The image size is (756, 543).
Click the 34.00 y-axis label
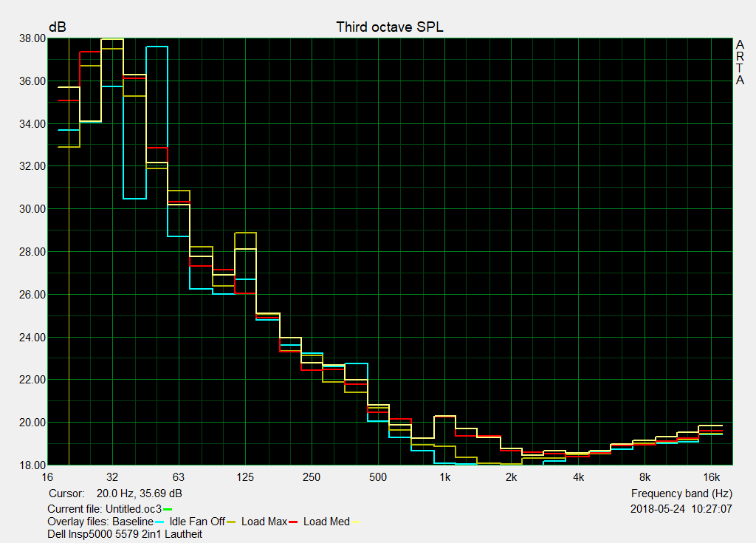point(32,124)
